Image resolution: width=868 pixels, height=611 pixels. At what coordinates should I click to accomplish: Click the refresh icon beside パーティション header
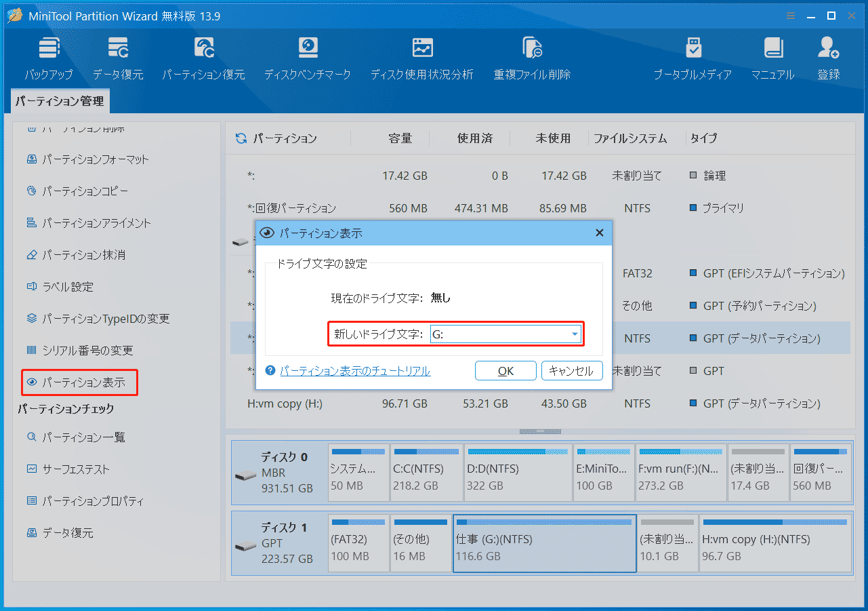pyautogui.click(x=241, y=138)
